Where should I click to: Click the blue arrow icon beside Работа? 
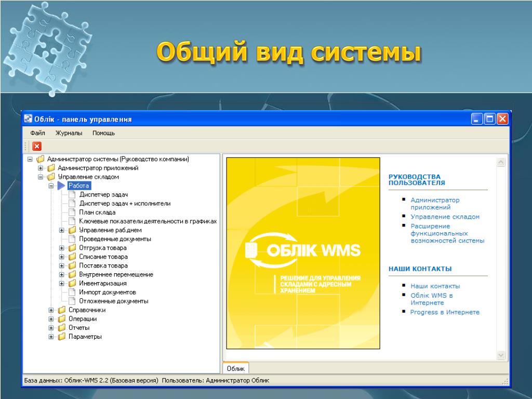click(x=61, y=185)
